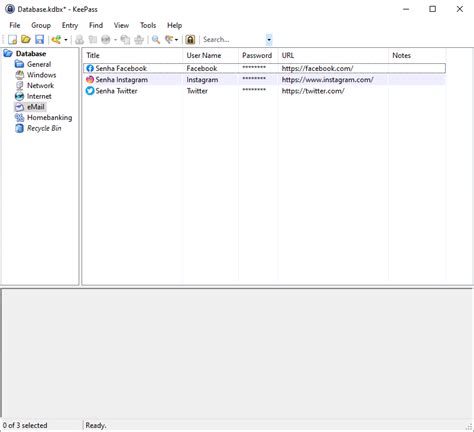Screen dimensions: 474x432
Task: Open the Entry menu
Action: pos(70,25)
